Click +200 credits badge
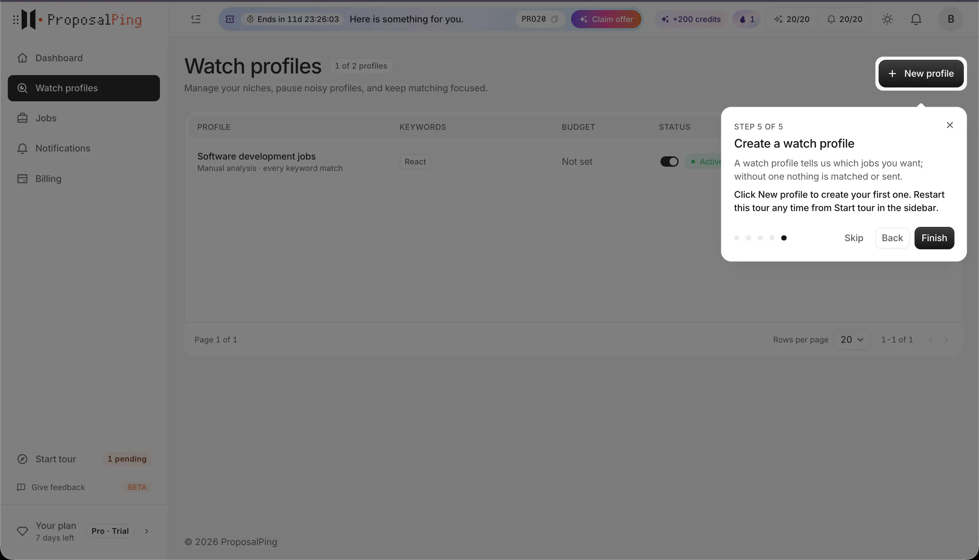 click(x=691, y=19)
